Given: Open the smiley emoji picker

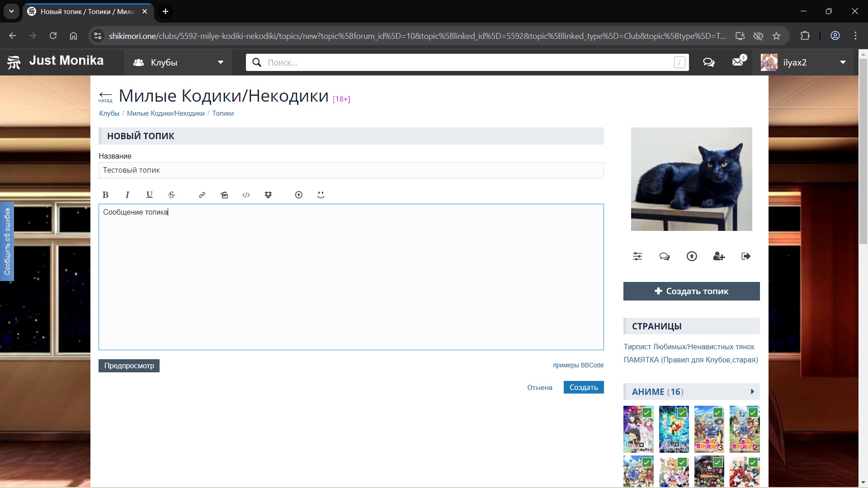Looking at the screenshot, I should [x=321, y=195].
